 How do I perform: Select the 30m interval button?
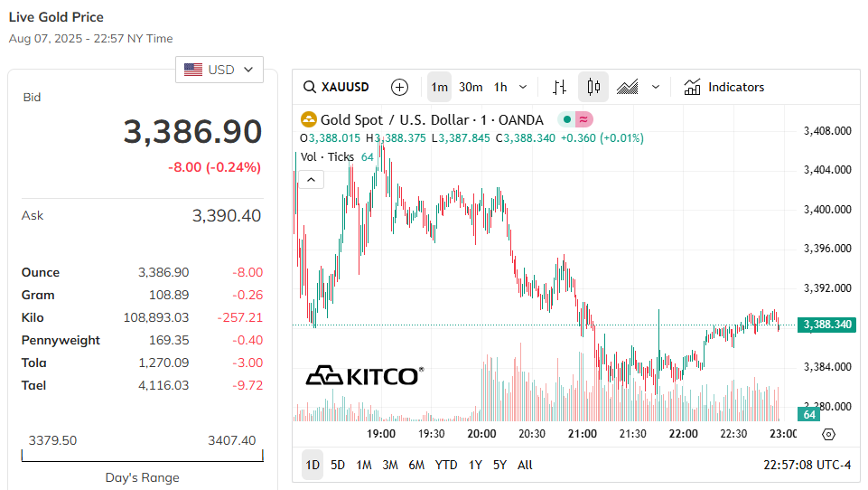coord(471,87)
